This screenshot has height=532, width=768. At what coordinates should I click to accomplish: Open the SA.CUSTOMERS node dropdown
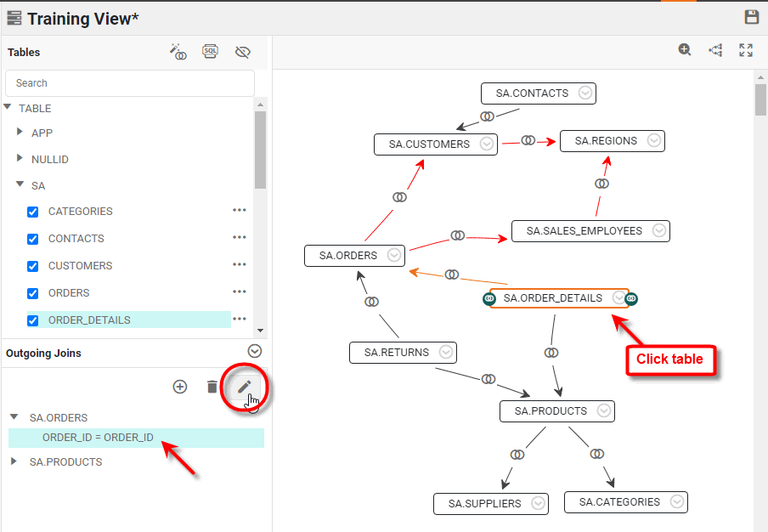[486, 144]
